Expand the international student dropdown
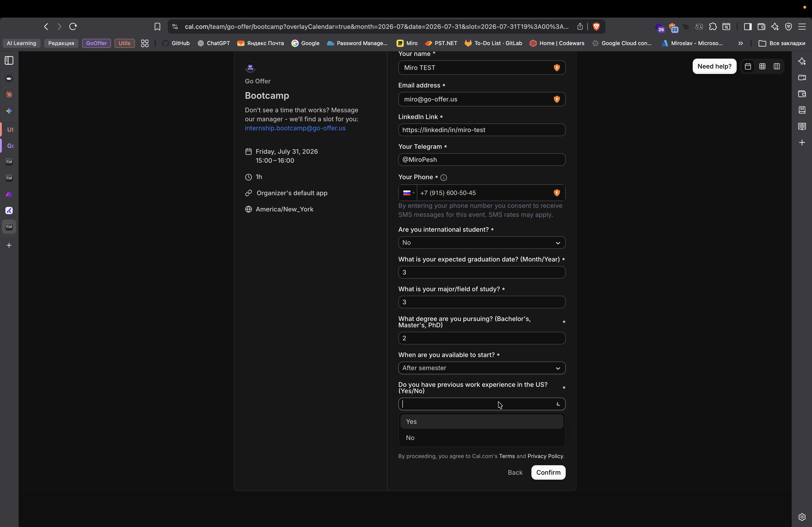The image size is (812, 527). (x=481, y=243)
